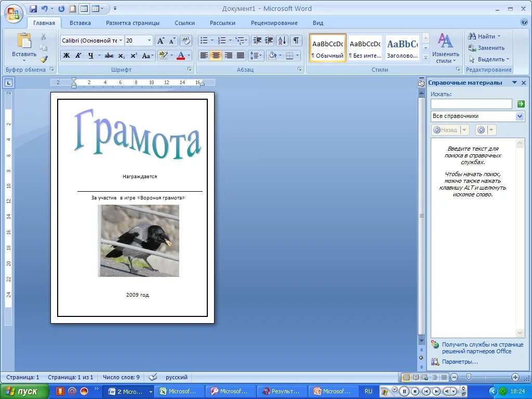Click the zoom slider handle
532x399 pixels.
click(469, 377)
